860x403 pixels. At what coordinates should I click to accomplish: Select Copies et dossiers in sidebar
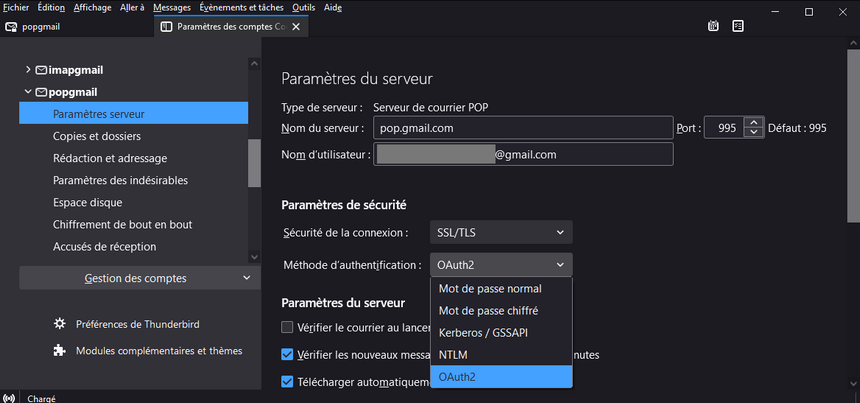96,136
